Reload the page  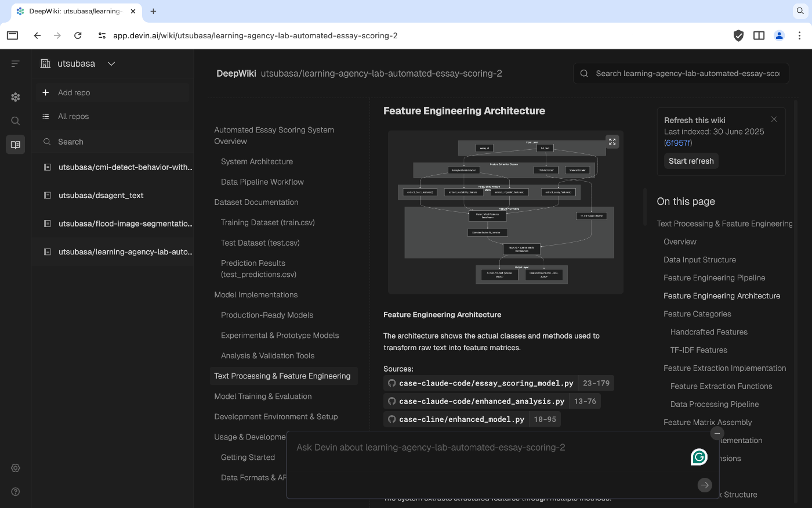[x=78, y=35]
